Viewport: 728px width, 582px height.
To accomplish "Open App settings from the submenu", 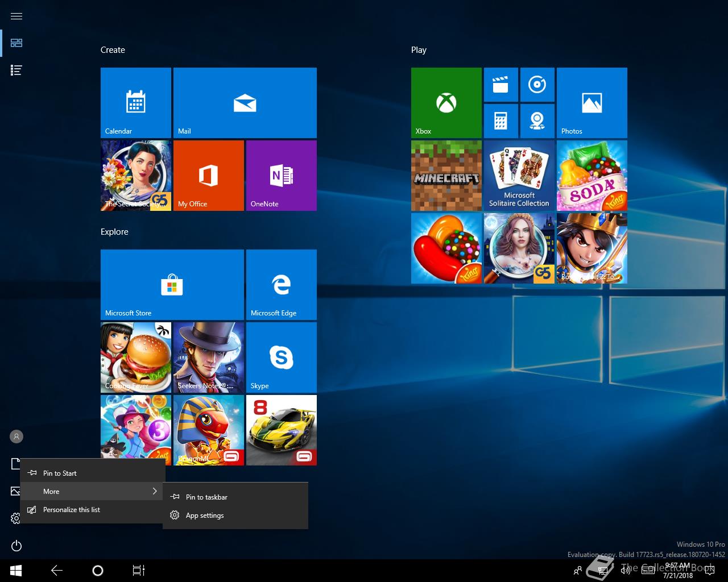I will click(x=235, y=515).
